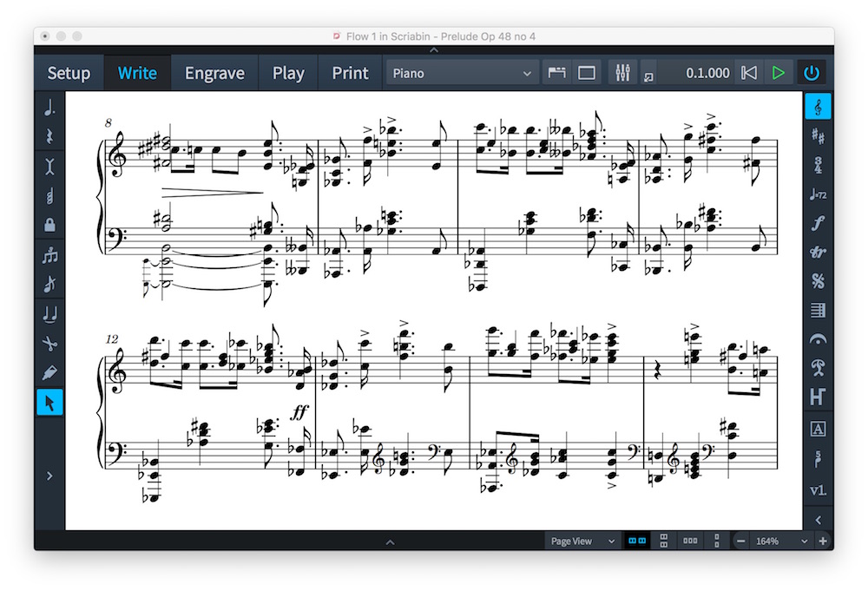This screenshot has width=868, height=591.
Task: Toggle the pencil note input tool
Action: point(49,373)
